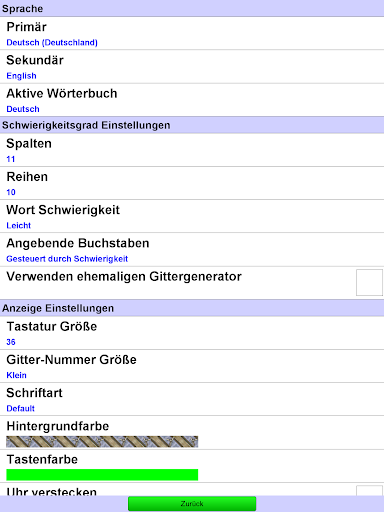Viewport: 384px width, 512px height.
Task: Open Angebende Buchstaben setting
Action: pyautogui.click(x=192, y=250)
